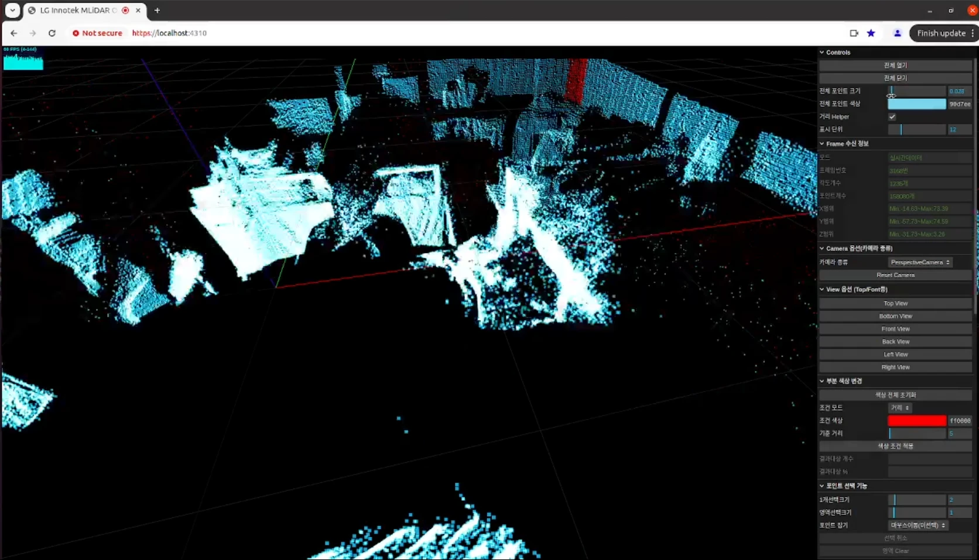
Task: Edit the hex color field ff0000
Action: (x=960, y=421)
